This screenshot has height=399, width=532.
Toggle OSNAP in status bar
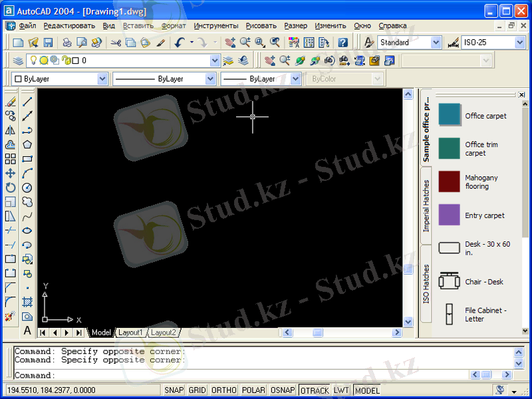[x=283, y=390]
